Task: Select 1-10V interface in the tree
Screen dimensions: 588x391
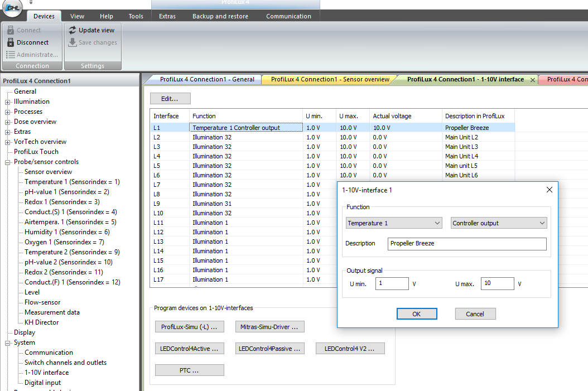Action: click(46, 373)
